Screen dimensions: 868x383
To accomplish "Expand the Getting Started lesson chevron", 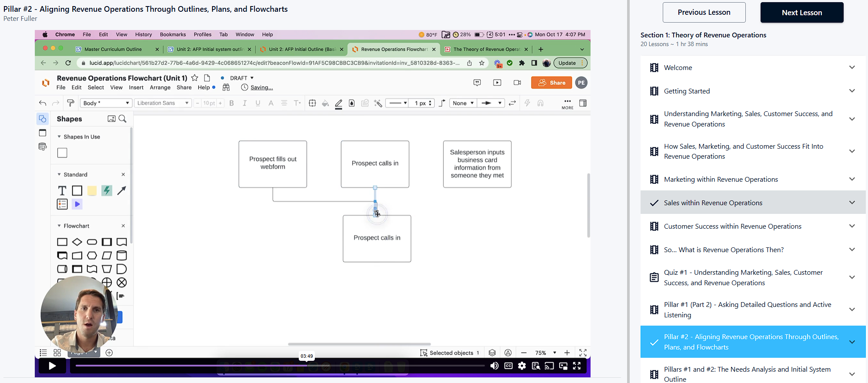I will click(852, 91).
